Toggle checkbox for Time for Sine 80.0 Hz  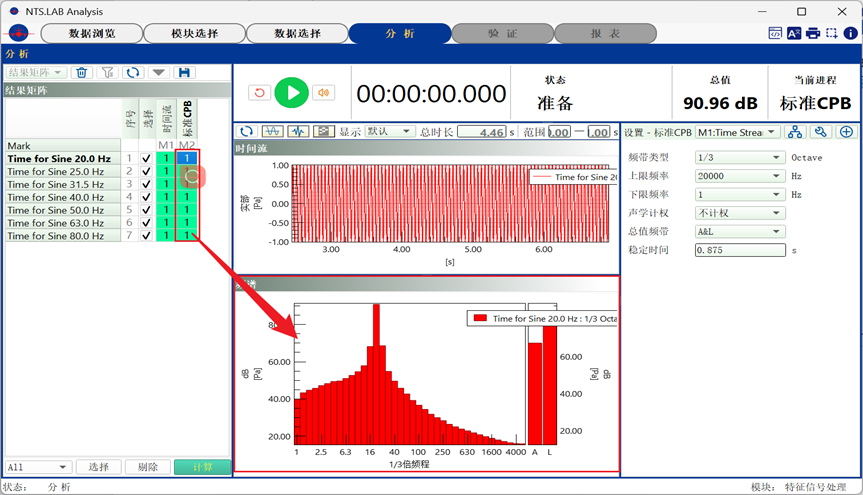pos(147,236)
